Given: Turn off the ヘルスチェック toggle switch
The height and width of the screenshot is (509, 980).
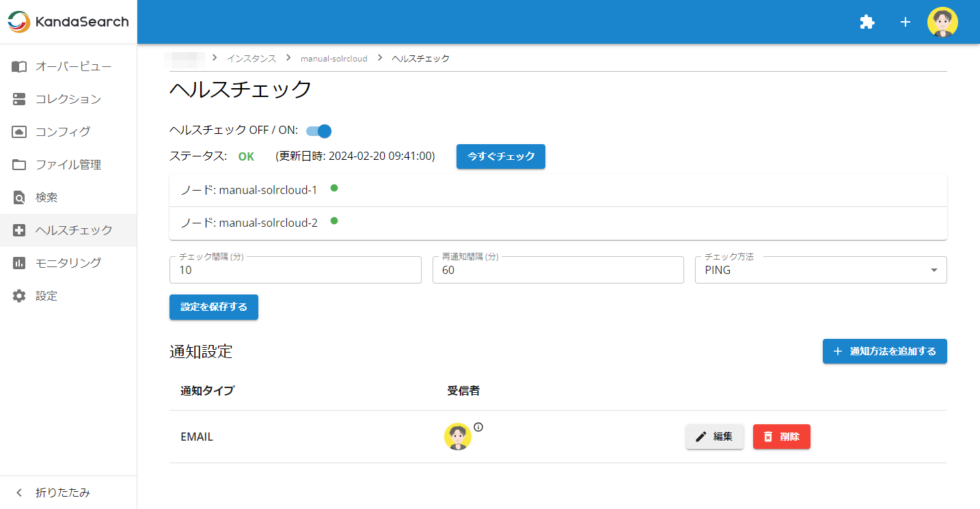Looking at the screenshot, I should click(x=318, y=130).
